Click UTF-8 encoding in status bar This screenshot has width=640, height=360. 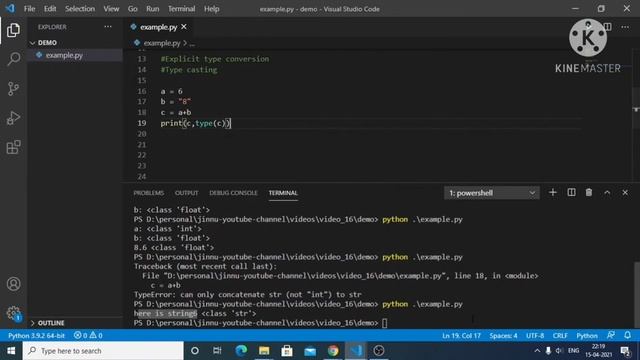(535, 336)
